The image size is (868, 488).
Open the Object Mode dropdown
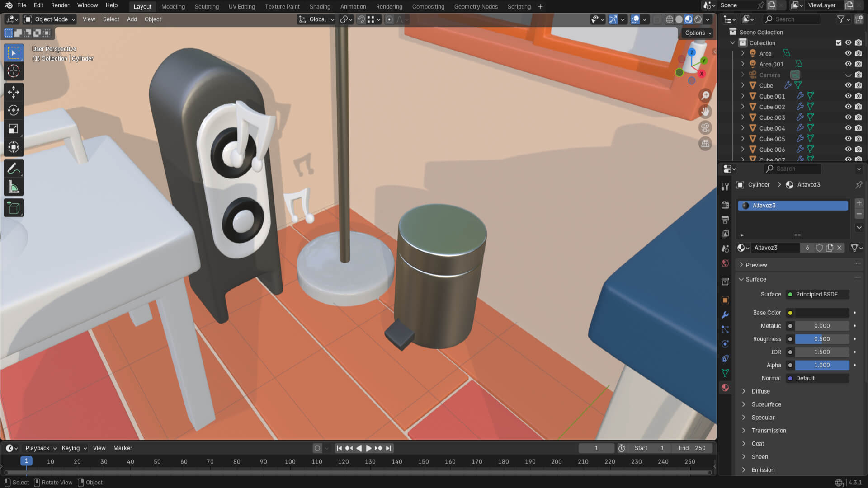pos(50,19)
